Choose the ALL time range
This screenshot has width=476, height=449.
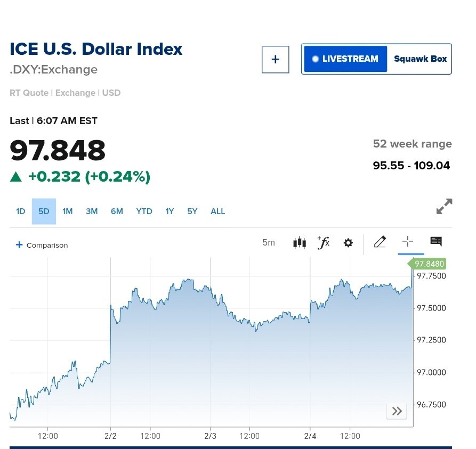(x=217, y=211)
